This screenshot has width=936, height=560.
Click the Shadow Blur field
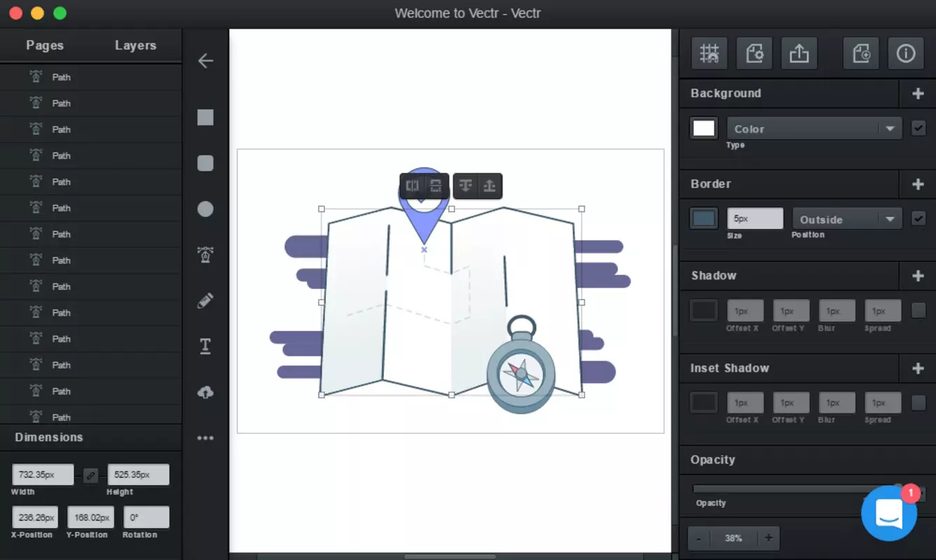coord(837,311)
